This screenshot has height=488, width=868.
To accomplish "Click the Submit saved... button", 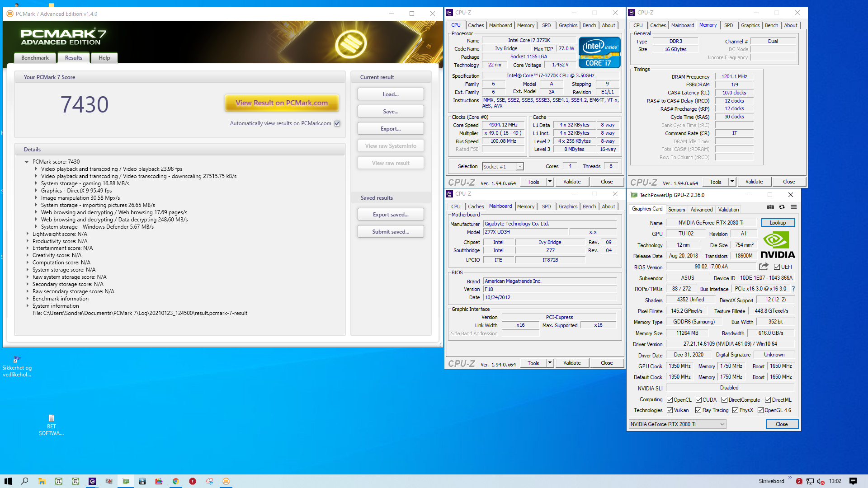I will 391,232.
